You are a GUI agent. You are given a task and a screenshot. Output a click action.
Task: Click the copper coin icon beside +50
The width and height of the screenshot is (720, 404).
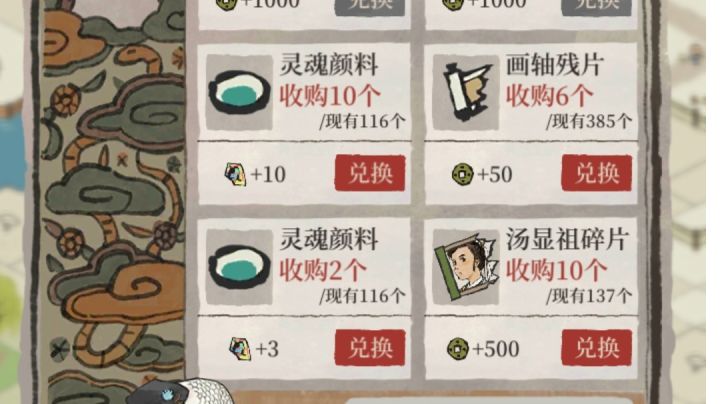[x=462, y=174]
